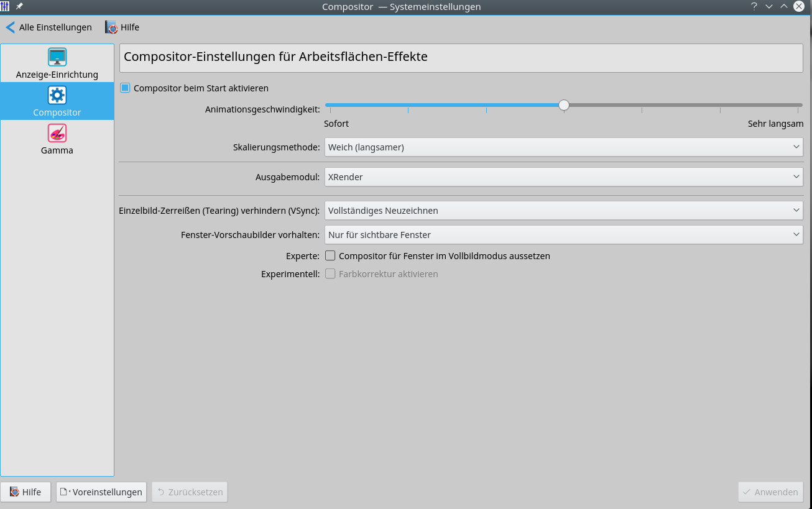Click the Farbkorrektur aktivieren checkbox
This screenshot has height=509, width=812.
[330, 274]
